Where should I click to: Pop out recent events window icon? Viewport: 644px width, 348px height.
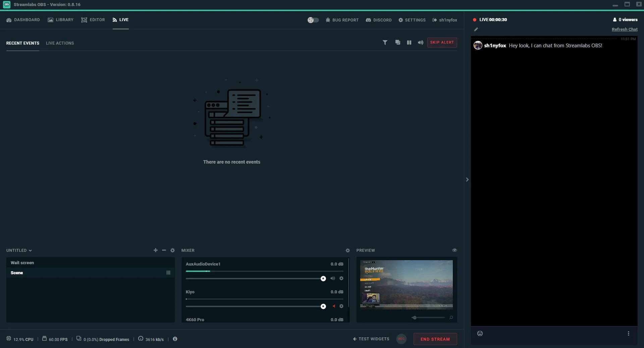tap(397, 43)
